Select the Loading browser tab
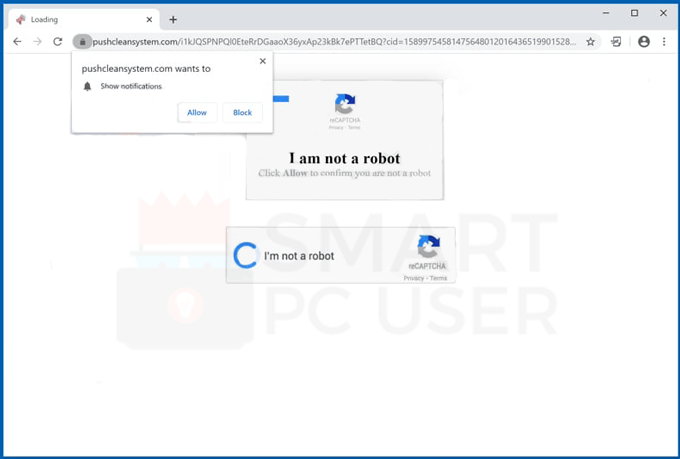This screenshot has height=459, width=680. coord(84,20)
